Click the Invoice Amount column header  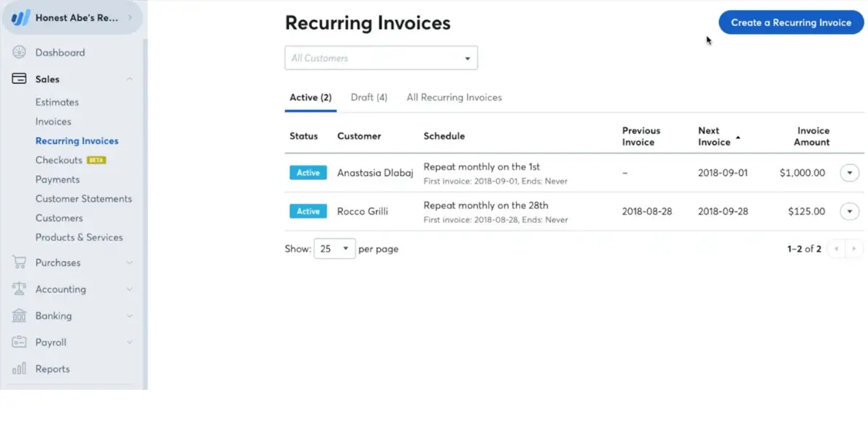click(x=812, y=136)
